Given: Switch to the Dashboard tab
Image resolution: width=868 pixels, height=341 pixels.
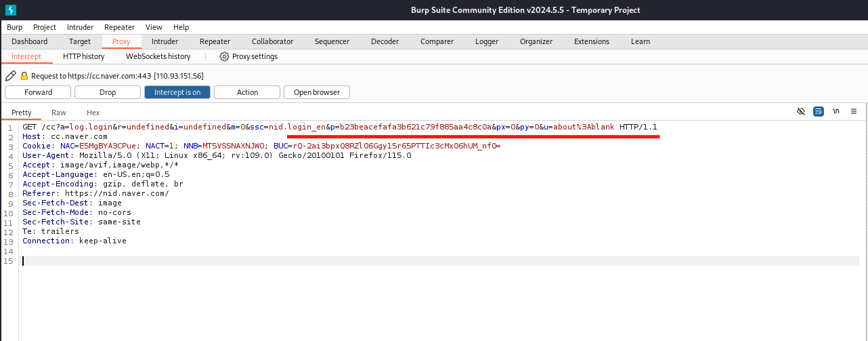Looking at the screenshot, I should (x=30, y=41).
